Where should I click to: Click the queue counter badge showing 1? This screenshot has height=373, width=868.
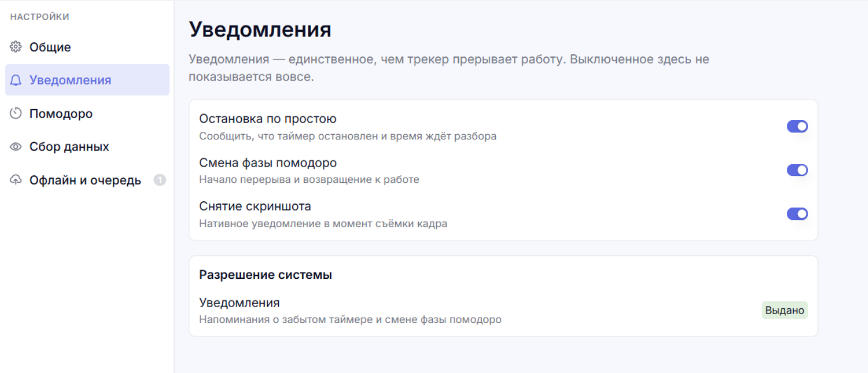pyautogui.click(x=159, y=180)
